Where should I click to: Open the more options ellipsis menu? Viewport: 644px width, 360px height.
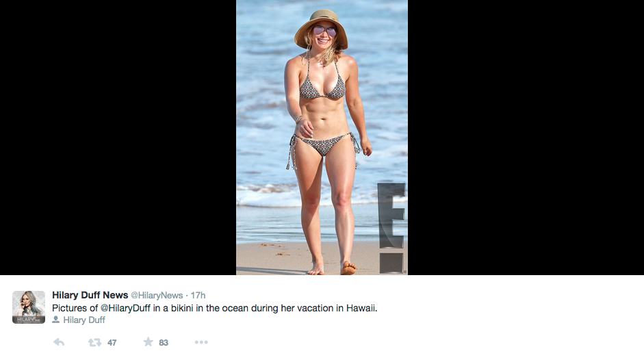point(201,342)
